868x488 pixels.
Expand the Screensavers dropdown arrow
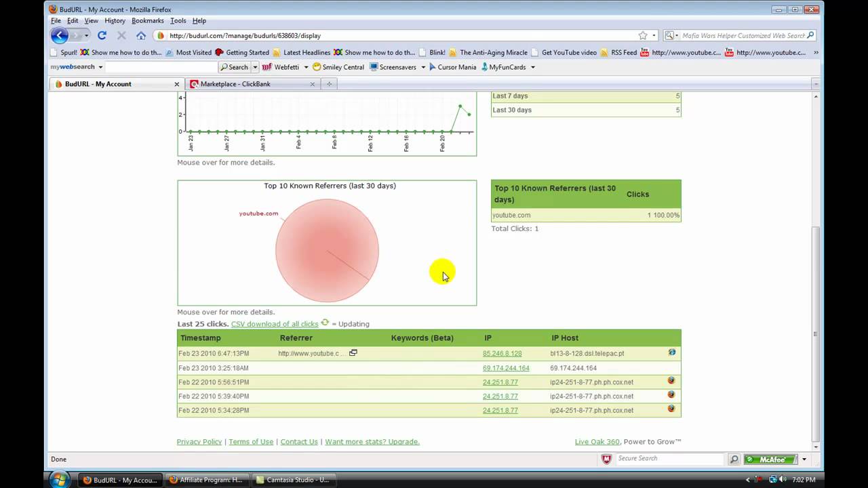pyautogui.click(x=423, y=67)
